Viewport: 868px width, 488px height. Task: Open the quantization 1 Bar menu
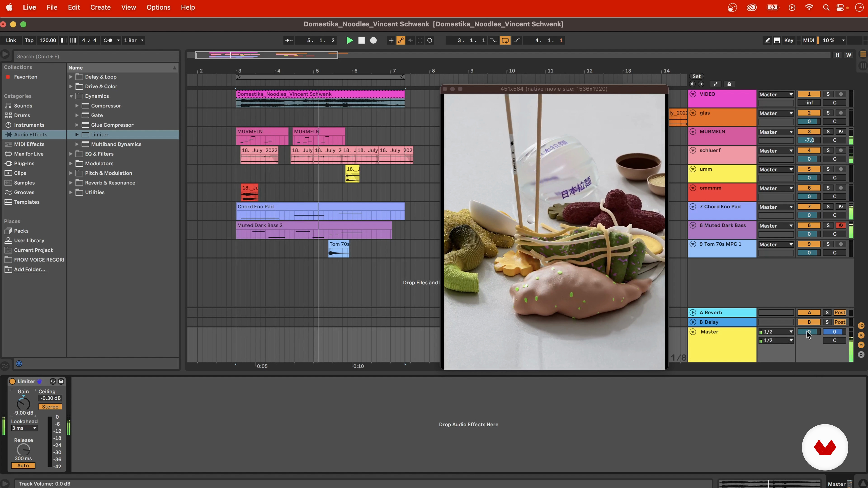(134, 40)
